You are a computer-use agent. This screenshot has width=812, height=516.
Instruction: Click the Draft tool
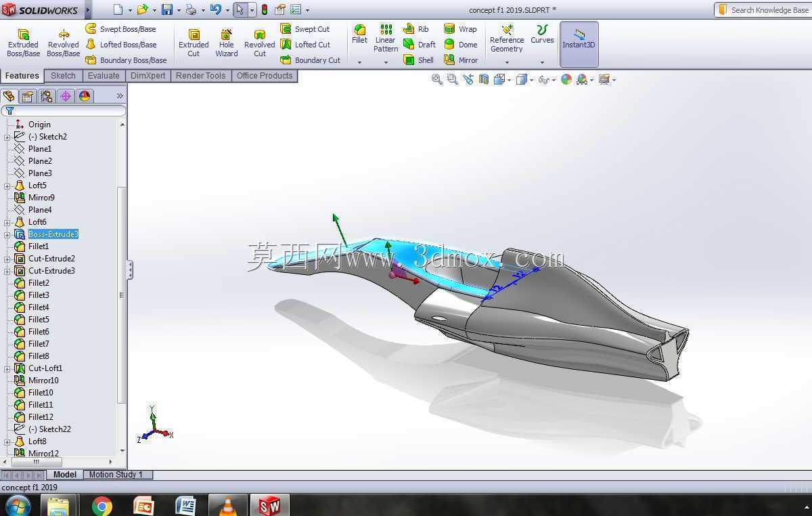coord(420,45)
